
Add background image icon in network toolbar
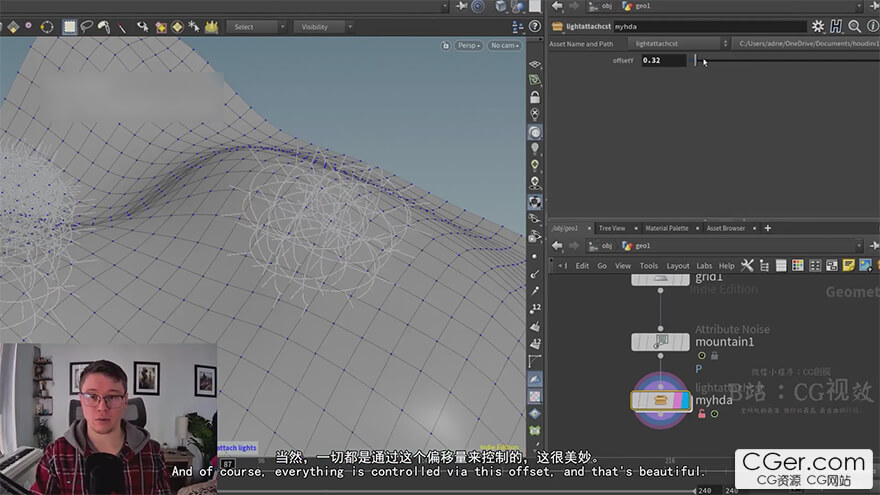865,265
